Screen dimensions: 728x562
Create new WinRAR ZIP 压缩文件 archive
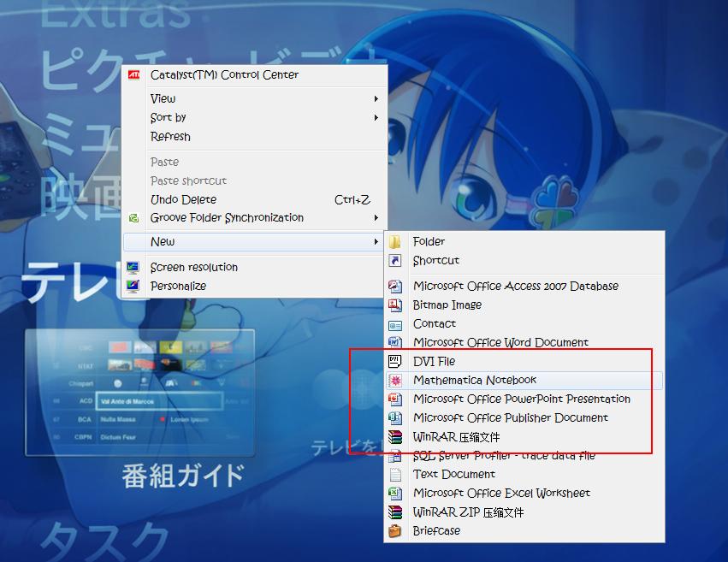click(524, 512)
